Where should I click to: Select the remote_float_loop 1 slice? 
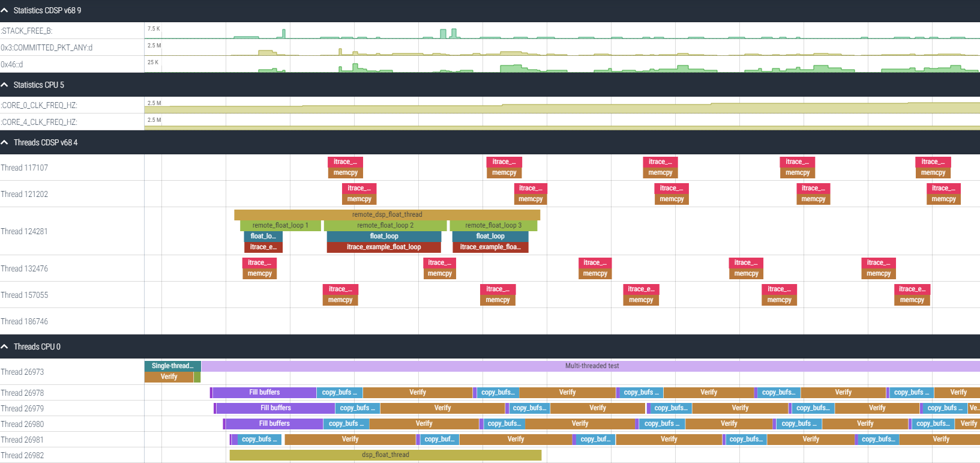click(280, 225)
